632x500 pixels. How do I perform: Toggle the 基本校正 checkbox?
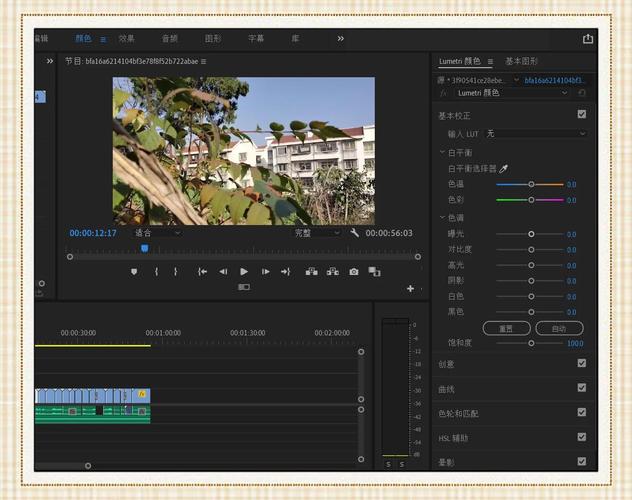[582, 114]
